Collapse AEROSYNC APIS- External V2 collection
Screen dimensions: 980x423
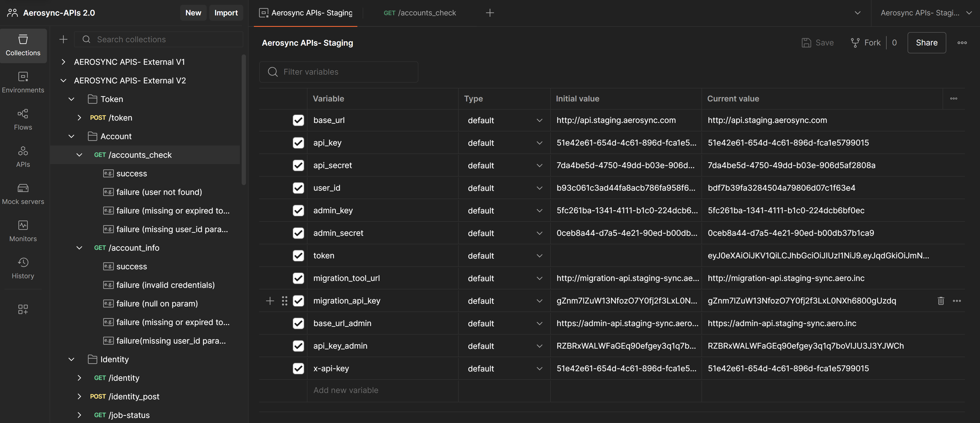[63, 80]
